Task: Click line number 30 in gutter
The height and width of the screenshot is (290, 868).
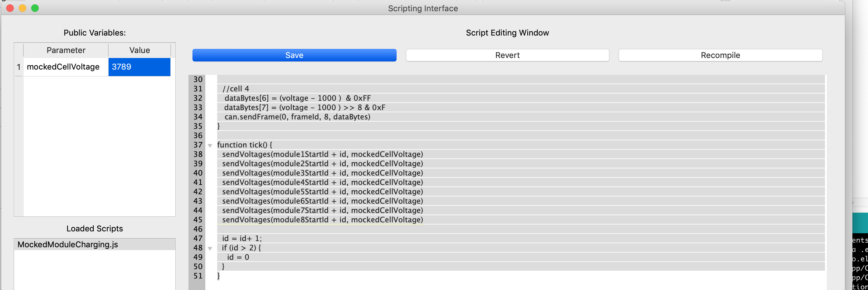Action: point(198,80)
